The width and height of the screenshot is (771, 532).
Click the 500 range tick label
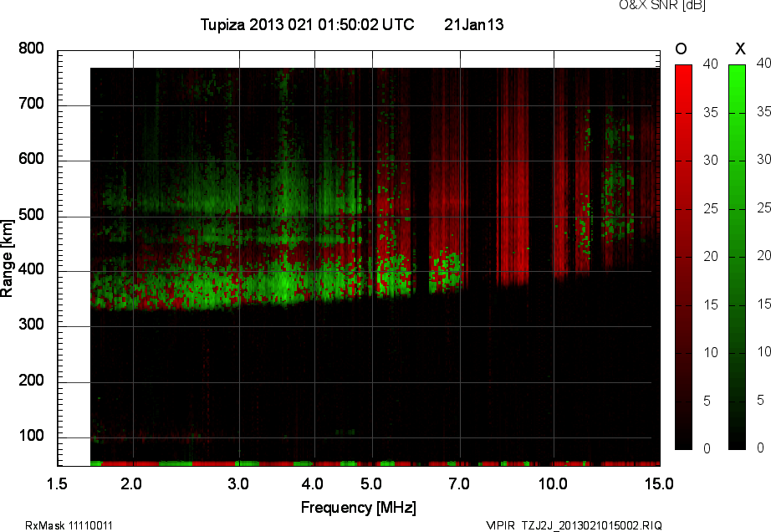[x=31, y=214]
